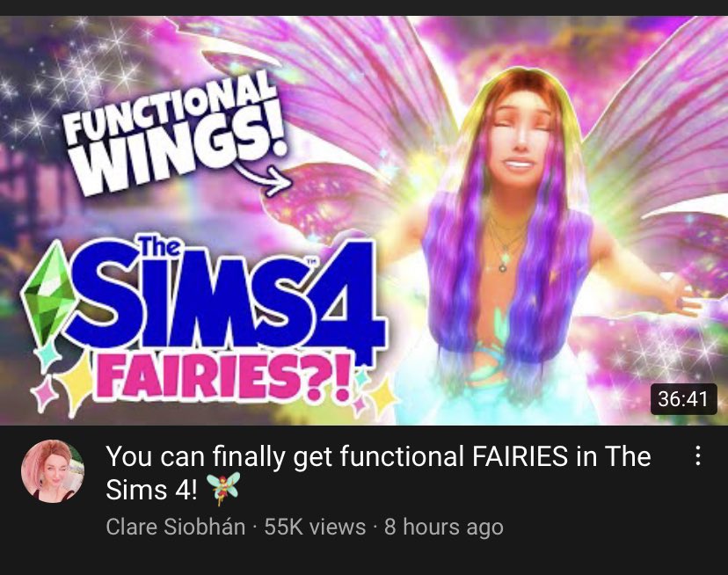
Task: Click the white curved arrow on thumbnail
Action: click(264, 177)
